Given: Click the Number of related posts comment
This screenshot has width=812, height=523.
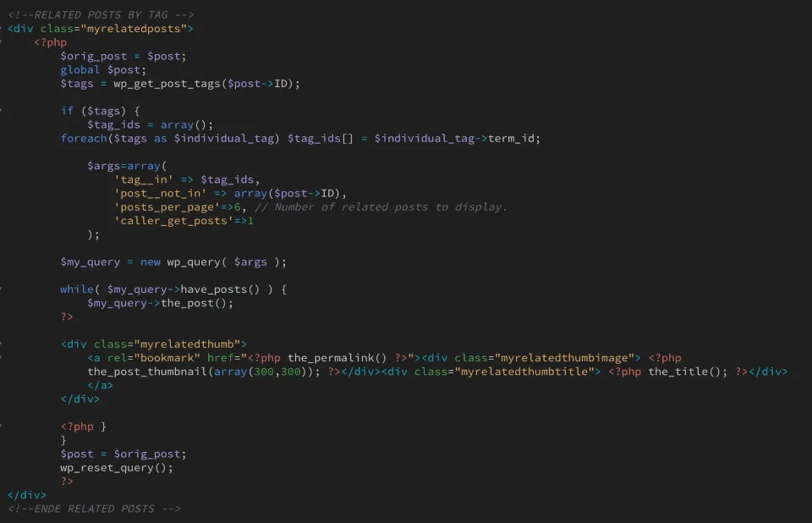Looking at the screenshot, I should click(391, 207).
